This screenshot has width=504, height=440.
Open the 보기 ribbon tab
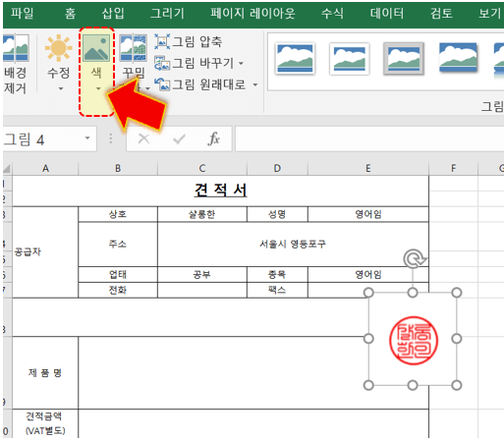tap(490, 14)
